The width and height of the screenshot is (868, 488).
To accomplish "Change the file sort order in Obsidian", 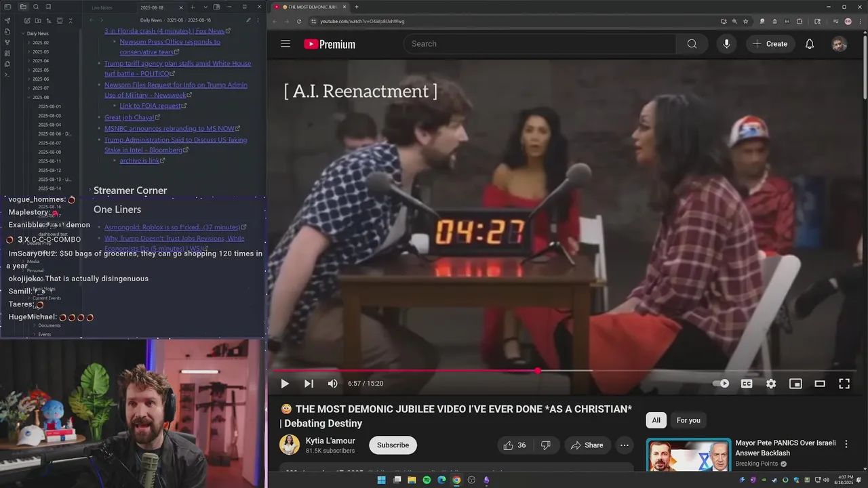I will (47, 21).
